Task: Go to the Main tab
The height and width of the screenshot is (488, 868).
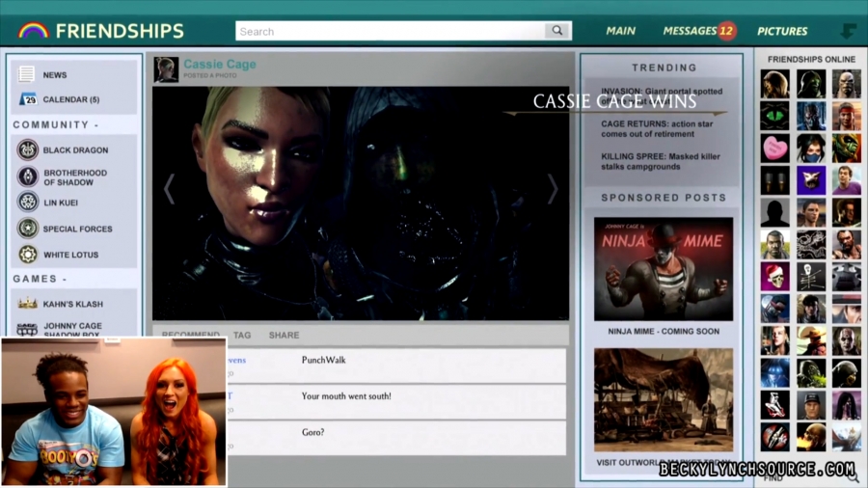Action: coord(620,31)
